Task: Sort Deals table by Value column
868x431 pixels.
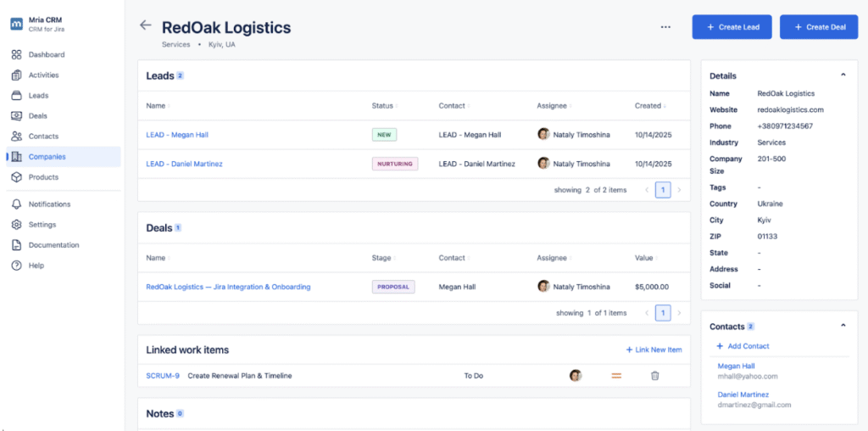Action: (647, 258)
